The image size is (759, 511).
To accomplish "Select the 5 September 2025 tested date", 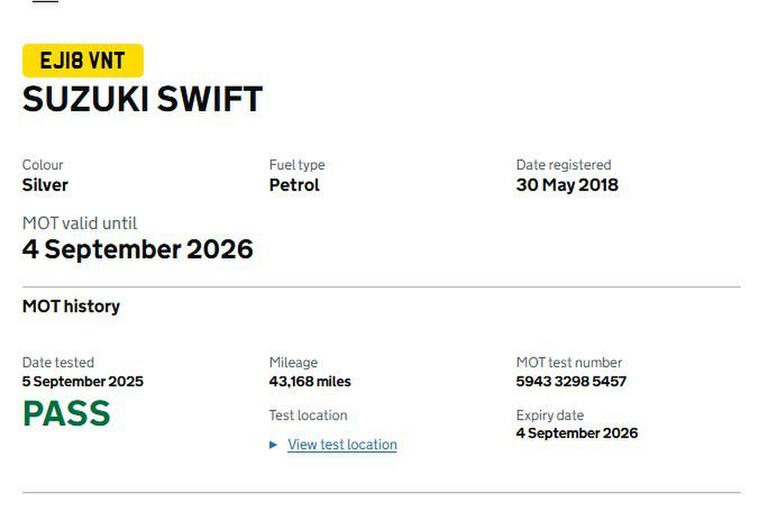I will tap(83, 381).
